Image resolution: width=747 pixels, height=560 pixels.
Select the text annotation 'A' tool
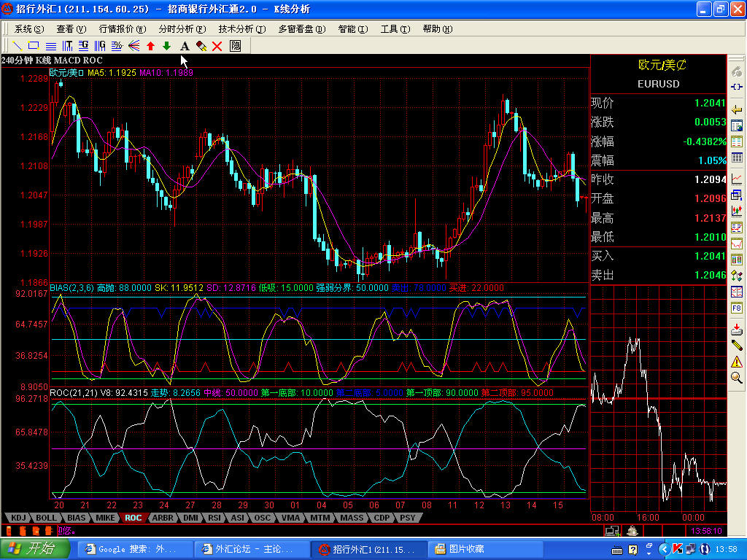[x=185, y=46]
